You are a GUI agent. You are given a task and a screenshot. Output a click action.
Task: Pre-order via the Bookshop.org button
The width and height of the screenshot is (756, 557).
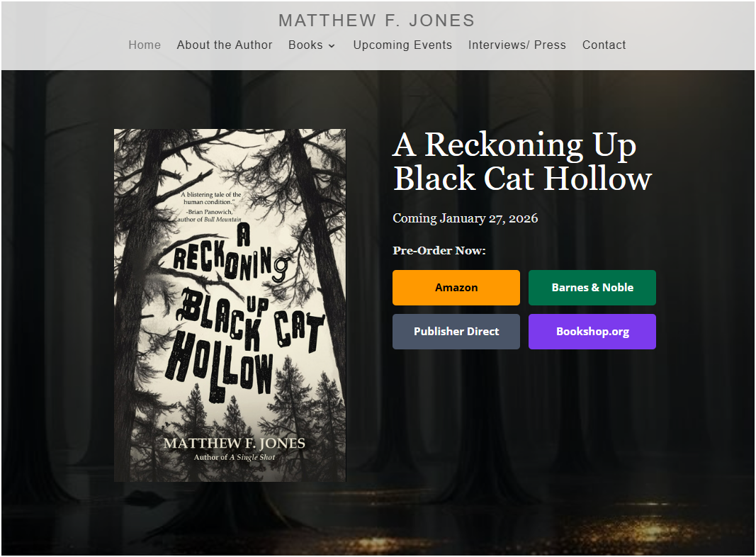(592, 332)
